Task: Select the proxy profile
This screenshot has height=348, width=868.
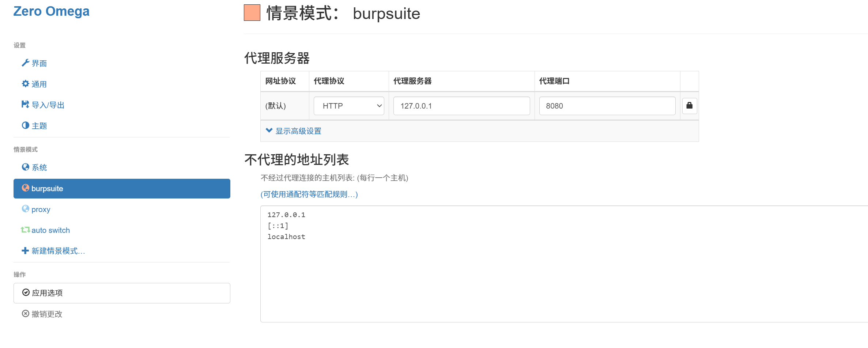Action: [x=122, y=209]
